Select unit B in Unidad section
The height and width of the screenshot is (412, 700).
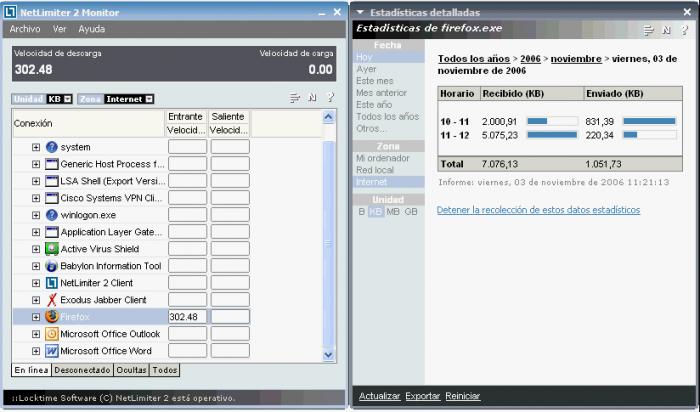(362, 212)
